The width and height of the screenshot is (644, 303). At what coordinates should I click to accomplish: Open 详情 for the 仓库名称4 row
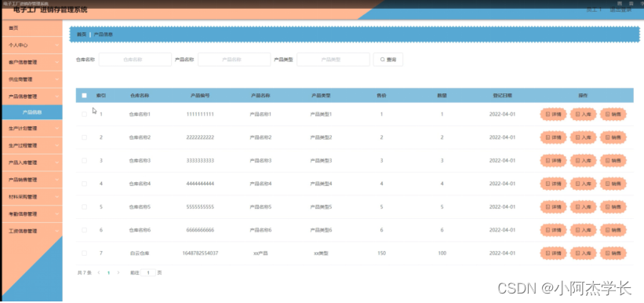point(553,184)
